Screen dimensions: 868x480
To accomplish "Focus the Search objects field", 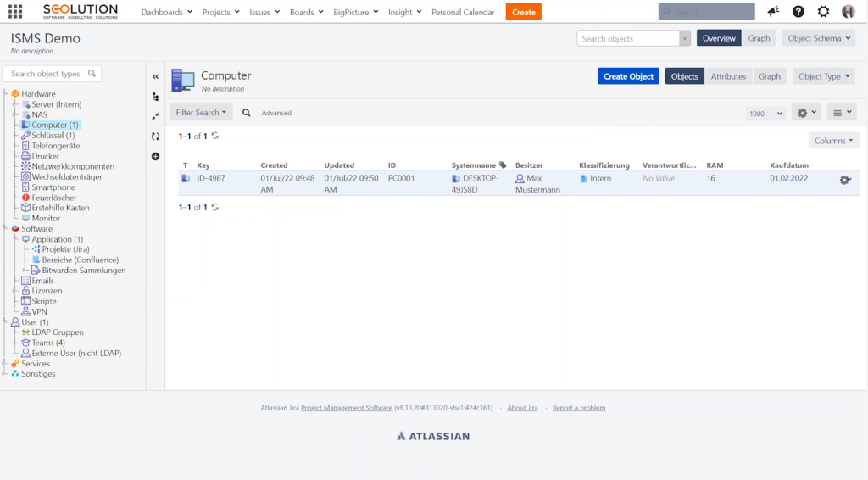I will click(628, 39).
